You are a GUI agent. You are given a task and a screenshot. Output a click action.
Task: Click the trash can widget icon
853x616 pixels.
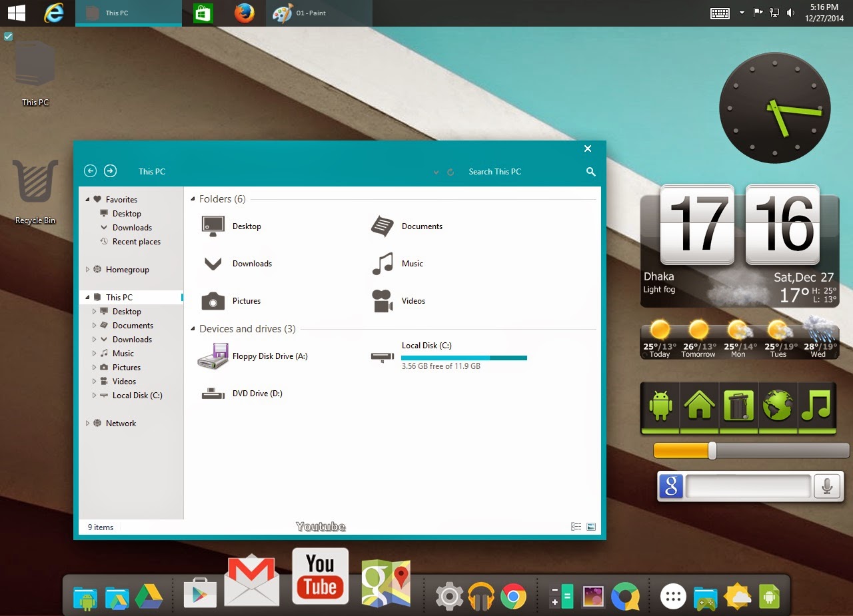(x=738, y=404)
